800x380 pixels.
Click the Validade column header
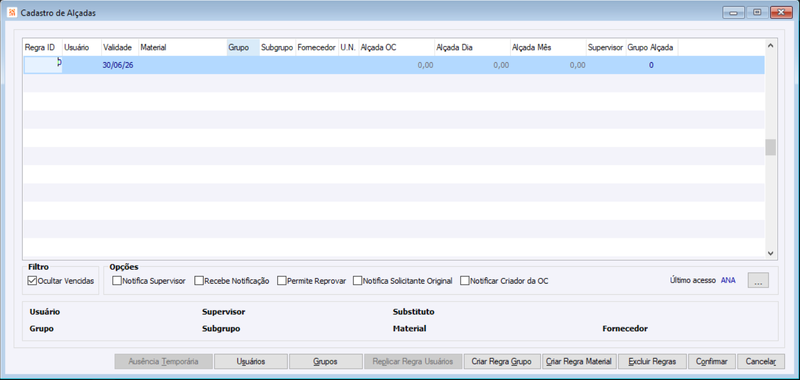(120, 47)
